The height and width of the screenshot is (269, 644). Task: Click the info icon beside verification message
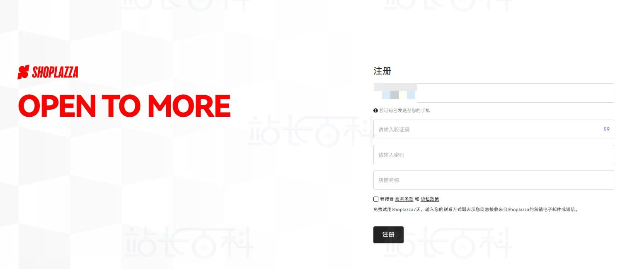pos(375,110)
